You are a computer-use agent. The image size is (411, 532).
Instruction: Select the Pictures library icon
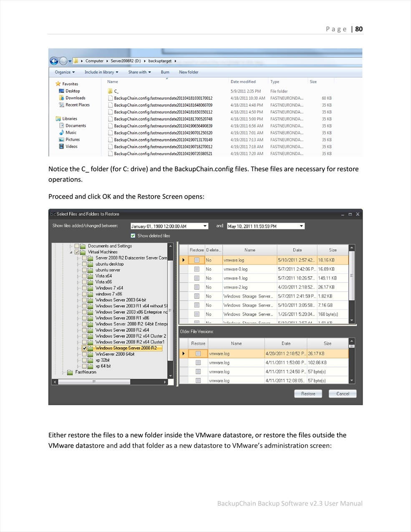click(x=61, y=140)
